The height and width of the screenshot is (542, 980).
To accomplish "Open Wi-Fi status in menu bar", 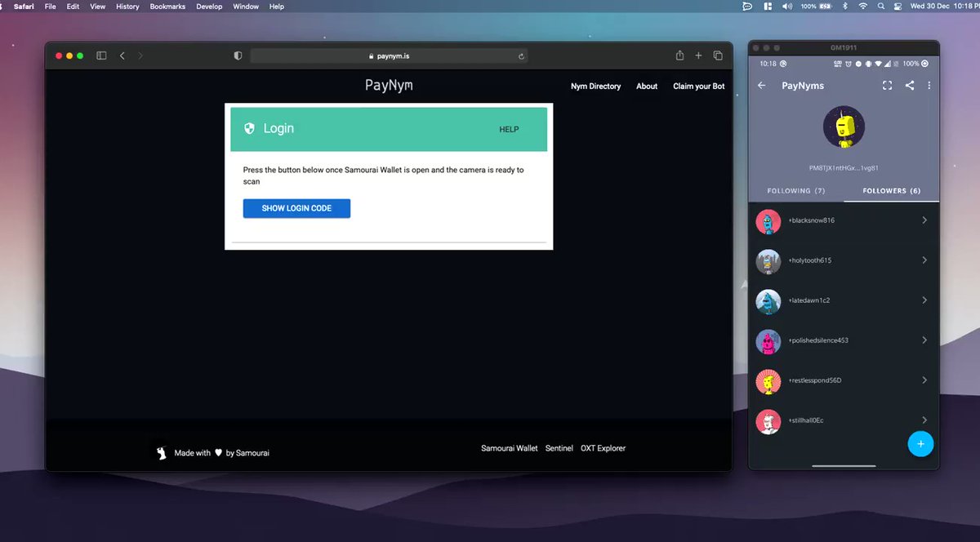I will (862, 6).
